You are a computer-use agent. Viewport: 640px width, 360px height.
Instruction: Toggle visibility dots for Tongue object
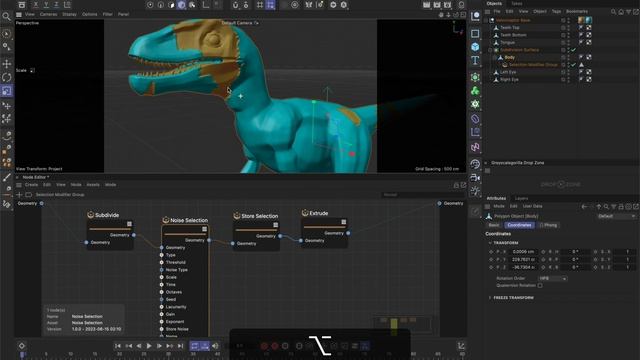click(x=568, y=42)
